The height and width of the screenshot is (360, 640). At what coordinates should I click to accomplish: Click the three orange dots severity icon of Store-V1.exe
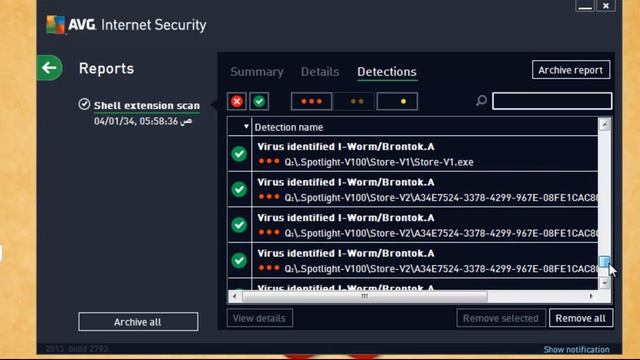point(269,161)
